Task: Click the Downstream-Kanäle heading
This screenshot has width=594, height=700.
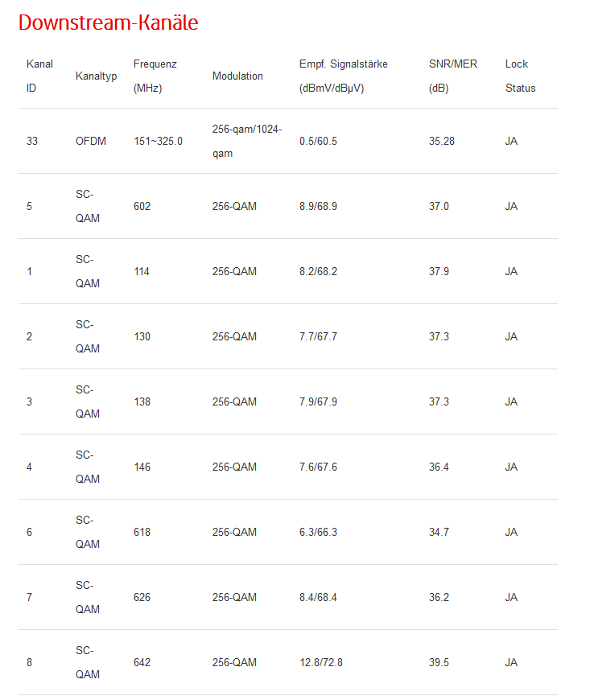Action: [108, 23]
